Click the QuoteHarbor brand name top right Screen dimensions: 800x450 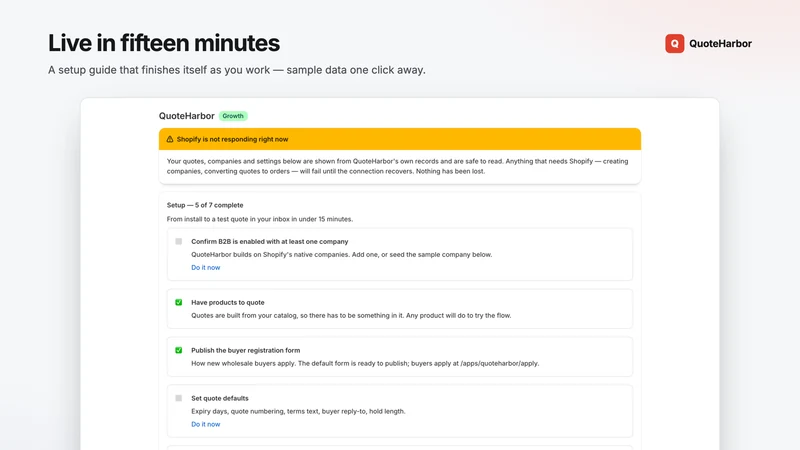click(x=720, y=43)
